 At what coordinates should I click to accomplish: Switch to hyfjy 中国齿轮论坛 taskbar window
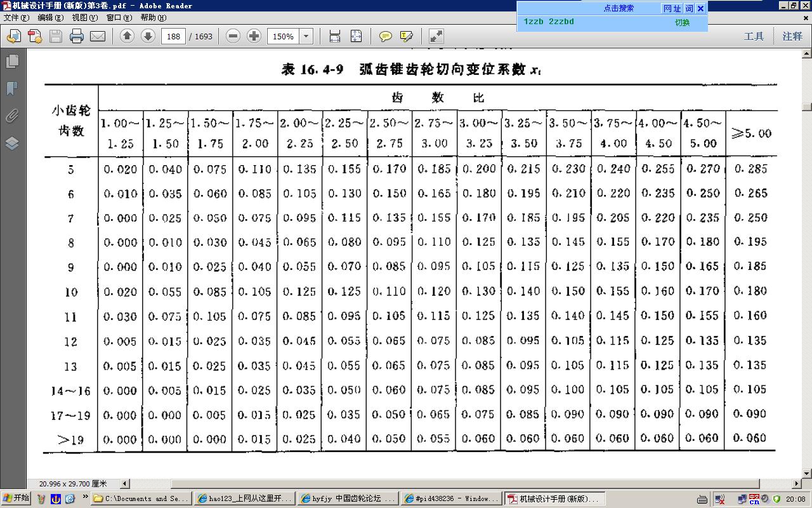point(348,498)
